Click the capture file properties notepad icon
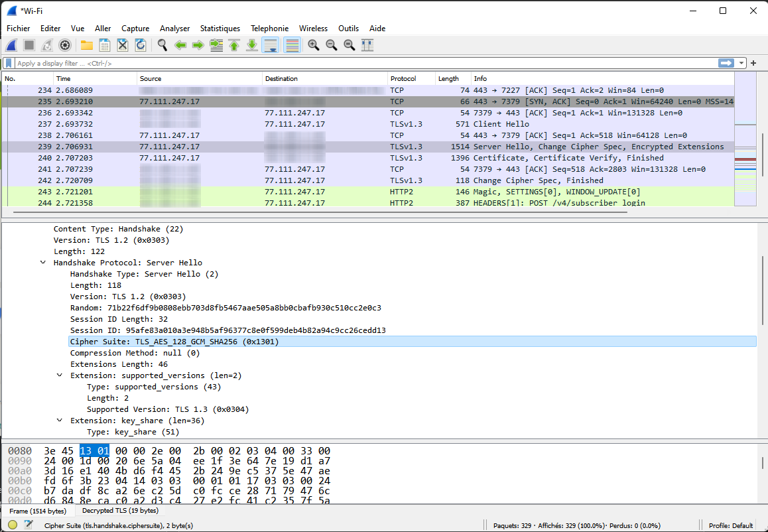The width and height of the screenshot is (768, 532). [29, 525]
